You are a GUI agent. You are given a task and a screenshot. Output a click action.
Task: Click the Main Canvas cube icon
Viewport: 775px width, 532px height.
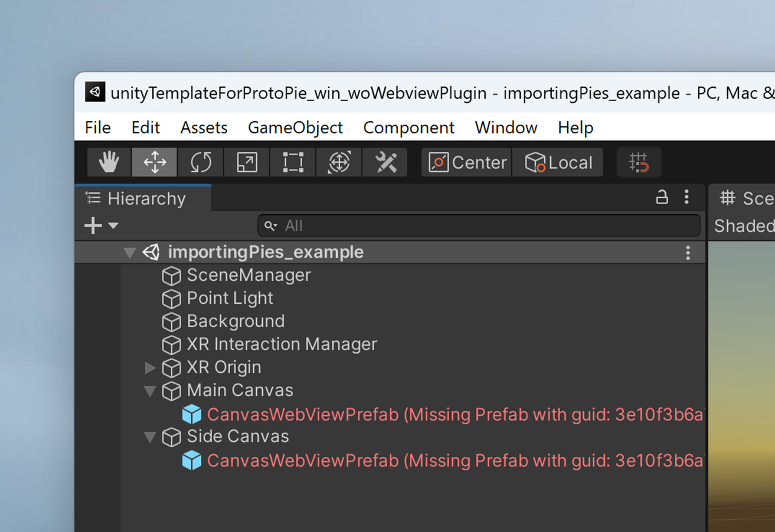pos(171,391)
